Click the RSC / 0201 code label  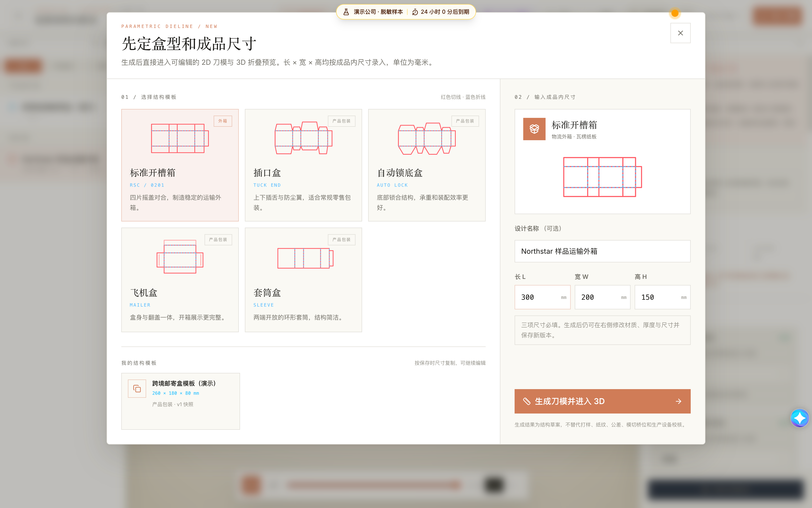pyautogui.click(x=147, y=185)
